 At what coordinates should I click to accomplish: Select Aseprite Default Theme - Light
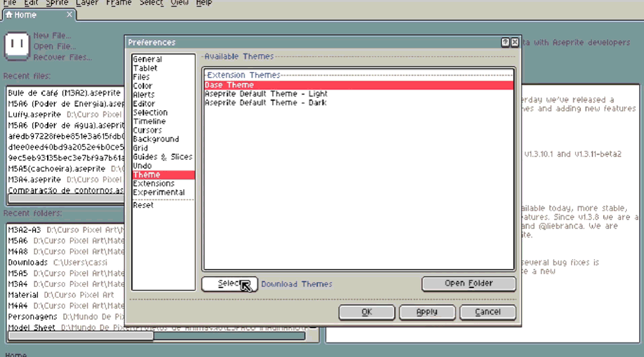click(359, 94)
